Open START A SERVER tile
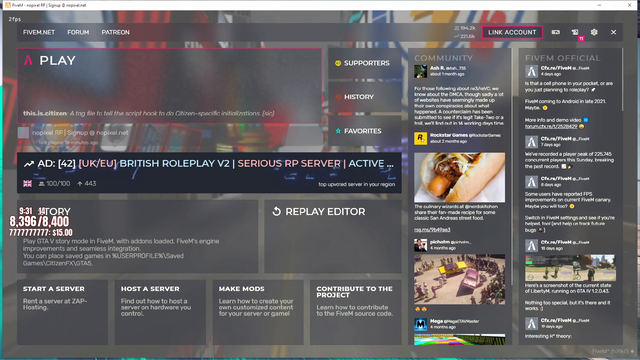 (x=62, y=312)
